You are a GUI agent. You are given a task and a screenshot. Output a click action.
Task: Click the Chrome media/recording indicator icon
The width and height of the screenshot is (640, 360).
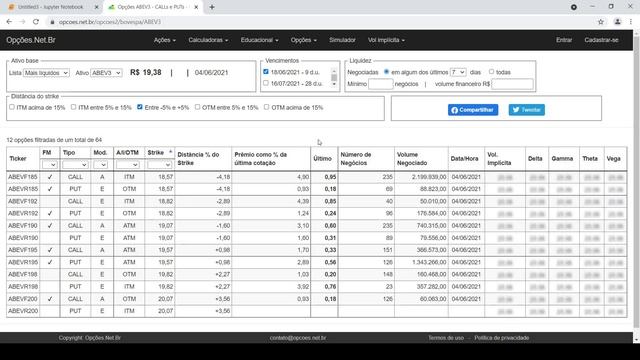click(x=573, y=7)
